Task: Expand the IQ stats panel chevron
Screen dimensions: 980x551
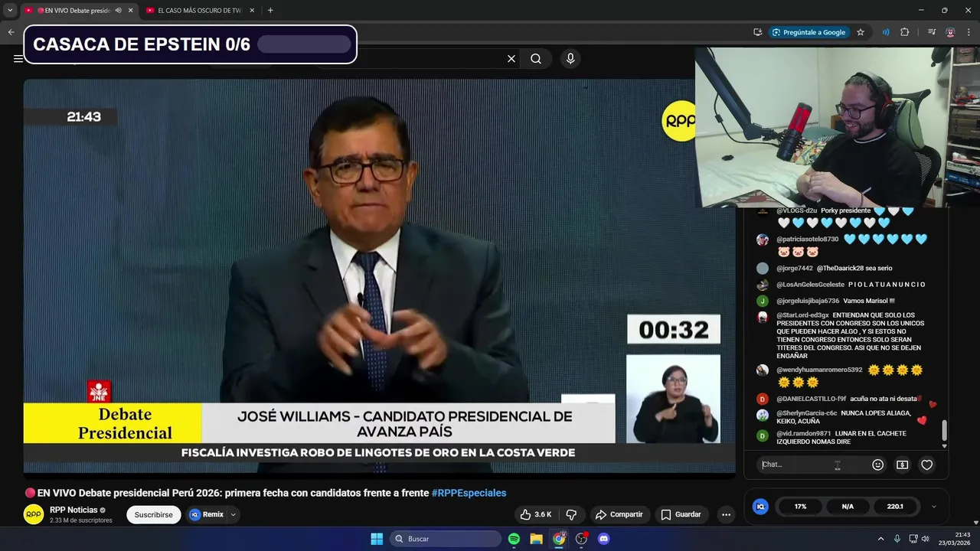Action: point(934,507)
